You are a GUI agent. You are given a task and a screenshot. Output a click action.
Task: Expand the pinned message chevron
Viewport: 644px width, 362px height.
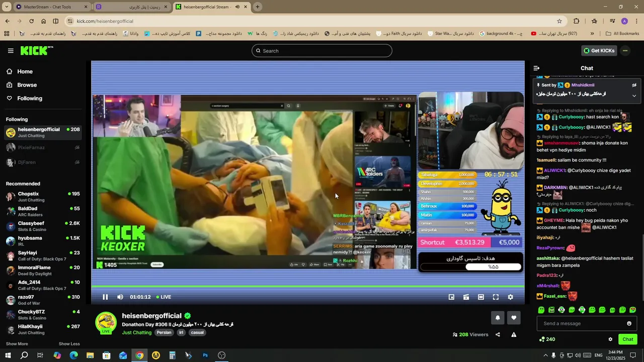[x=634, y=96]
